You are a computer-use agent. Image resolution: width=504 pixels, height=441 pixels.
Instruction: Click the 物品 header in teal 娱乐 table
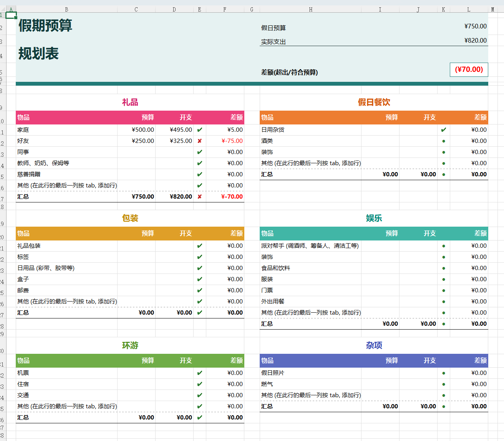click(267, 234)
